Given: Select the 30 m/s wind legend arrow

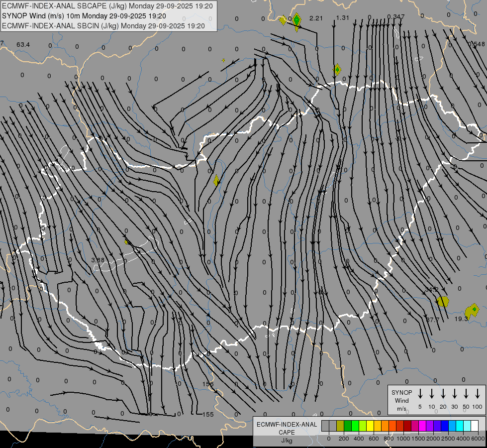Looking at the screenshot, I should pos(455,394).
